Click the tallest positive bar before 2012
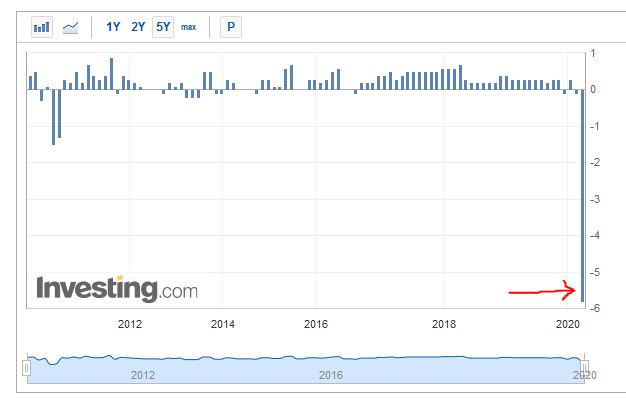The width and height of the screenshot is (626, 399). tap(111, 74)
